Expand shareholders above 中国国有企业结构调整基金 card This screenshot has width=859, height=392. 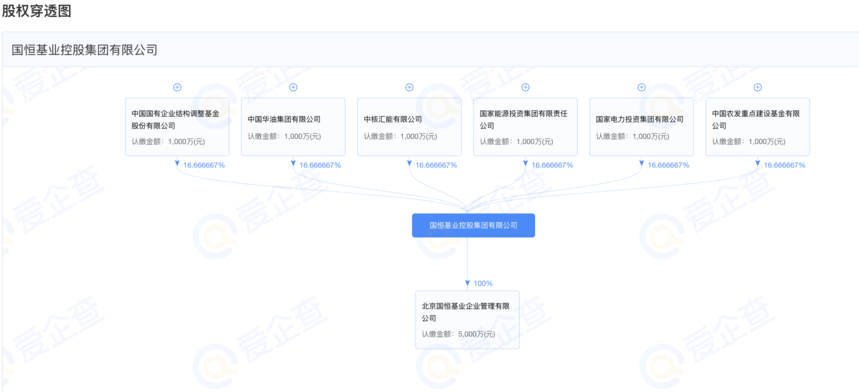click(177, 88)
